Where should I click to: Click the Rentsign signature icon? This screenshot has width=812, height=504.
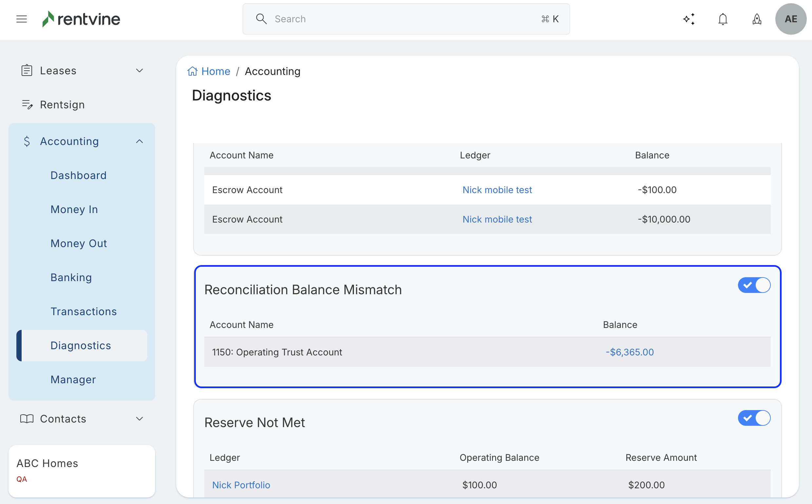[x=27, y=105]
